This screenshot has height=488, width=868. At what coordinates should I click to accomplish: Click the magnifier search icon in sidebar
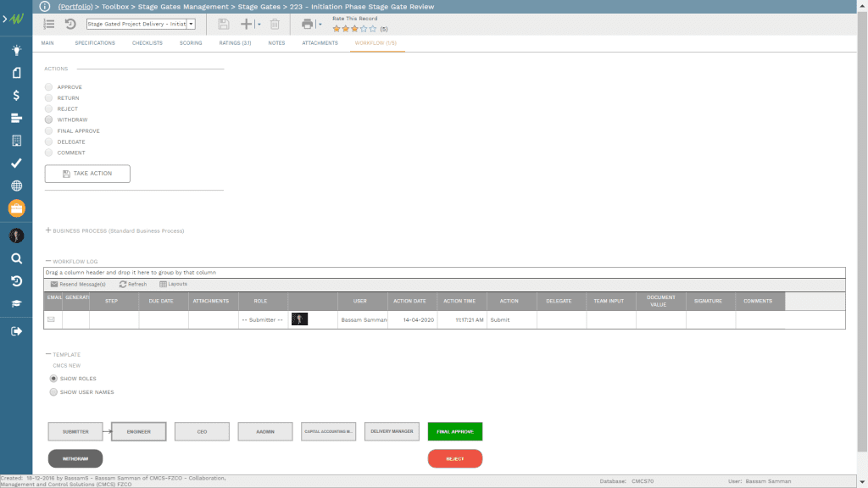point(16,259)
